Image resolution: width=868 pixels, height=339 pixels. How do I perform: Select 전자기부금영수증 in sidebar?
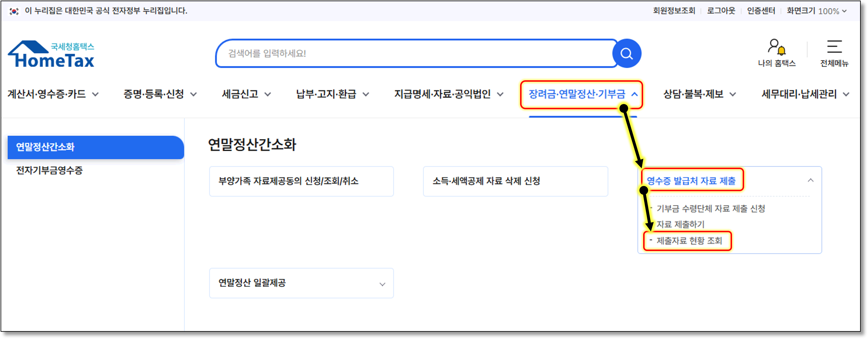coord(50,170)
